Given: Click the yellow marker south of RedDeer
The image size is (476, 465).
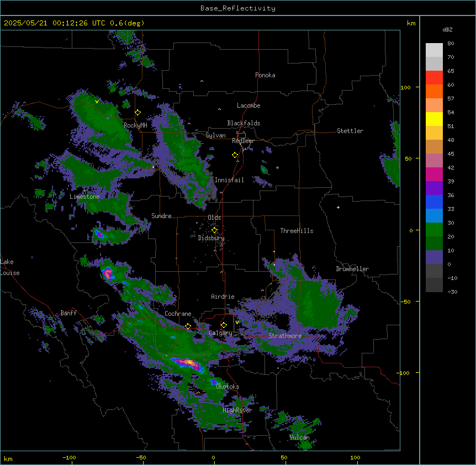Looking at the screenshot, I should point(235,155).
